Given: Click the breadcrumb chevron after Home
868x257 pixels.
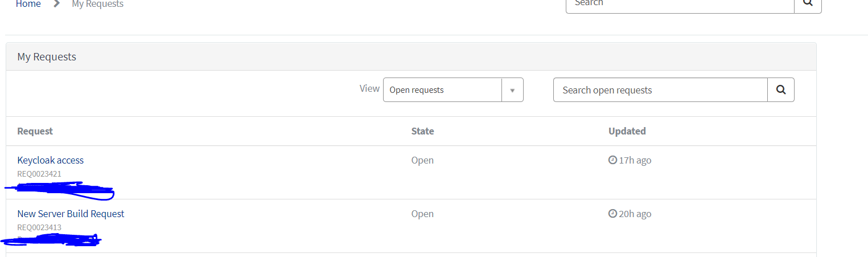Looking at the screenshot, I should click(x=56, y=4).
